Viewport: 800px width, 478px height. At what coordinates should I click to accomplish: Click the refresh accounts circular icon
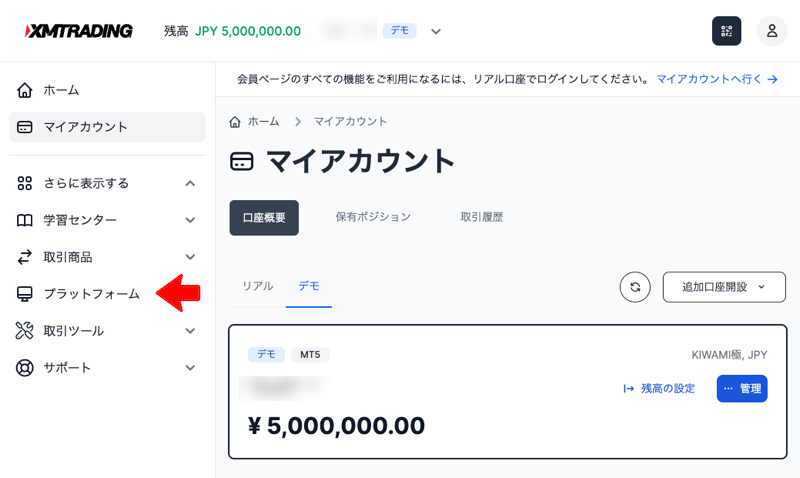[x=635, y=287]
